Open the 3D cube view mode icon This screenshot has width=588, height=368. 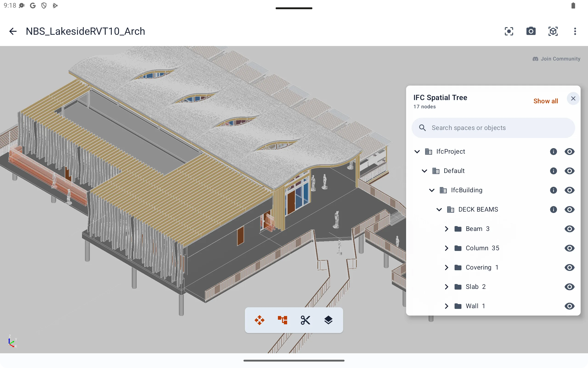coord(553,32)
